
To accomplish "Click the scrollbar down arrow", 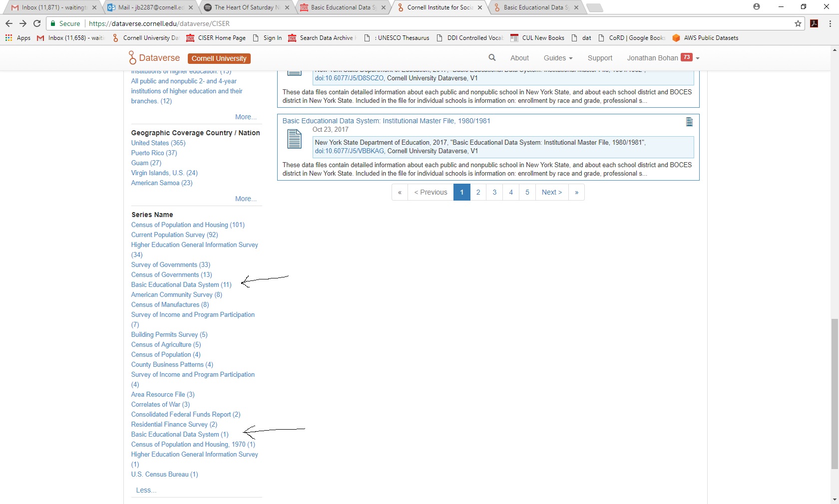I will pos(835,500).
